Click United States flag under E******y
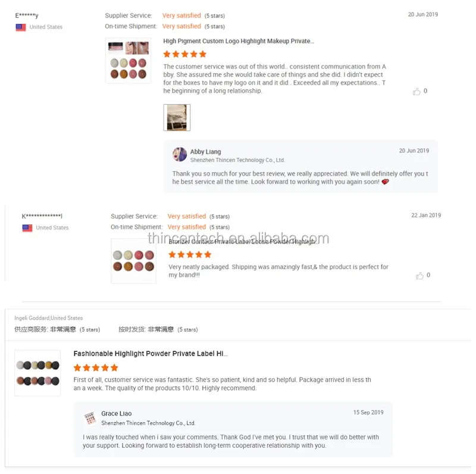 21,27
